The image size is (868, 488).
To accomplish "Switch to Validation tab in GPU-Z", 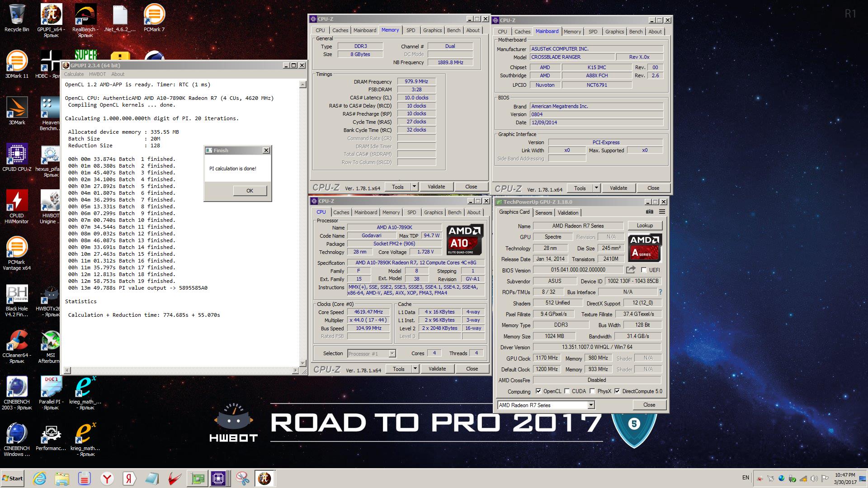I will point(568,213).
